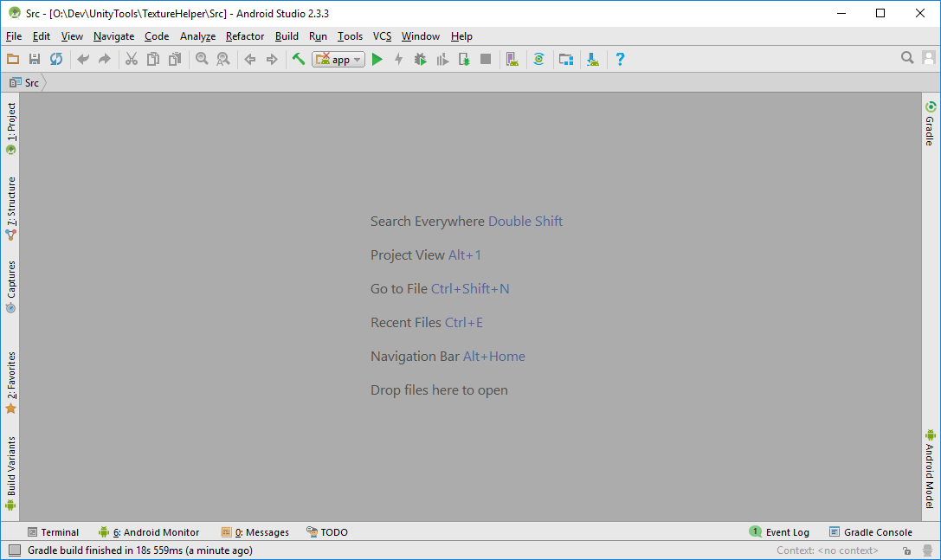Open the Navigate menu
941x560 pixels.
114,36
